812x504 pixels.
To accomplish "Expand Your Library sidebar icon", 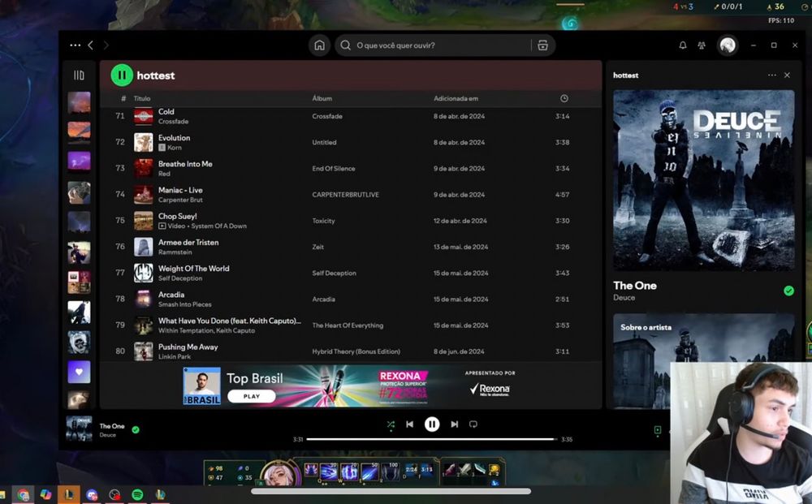I will pos(79,75).
